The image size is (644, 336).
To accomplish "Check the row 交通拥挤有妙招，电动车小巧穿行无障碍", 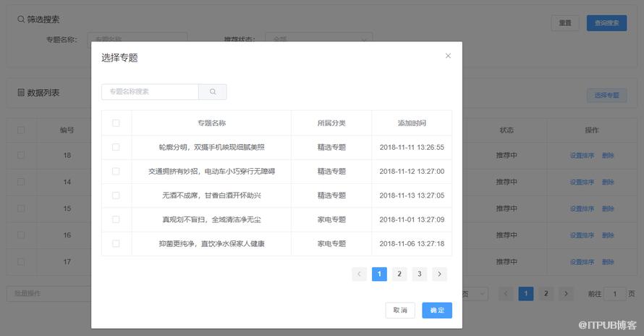I will pyautogui.click(x=116, y=171).
